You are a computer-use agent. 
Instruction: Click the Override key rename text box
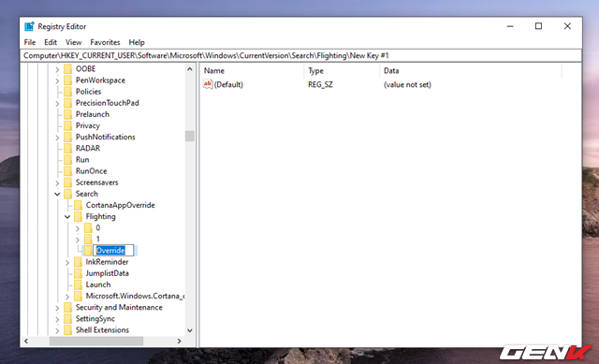coord(113,251)
